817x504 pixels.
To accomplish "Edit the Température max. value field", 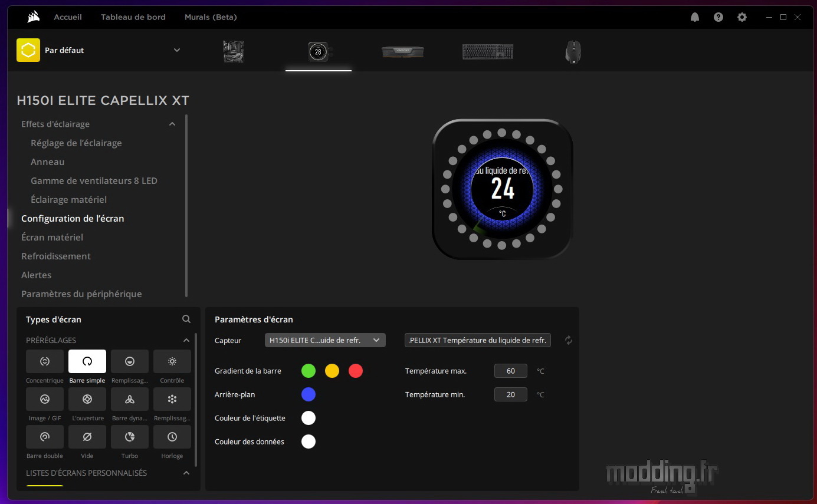I will [511, 371].
